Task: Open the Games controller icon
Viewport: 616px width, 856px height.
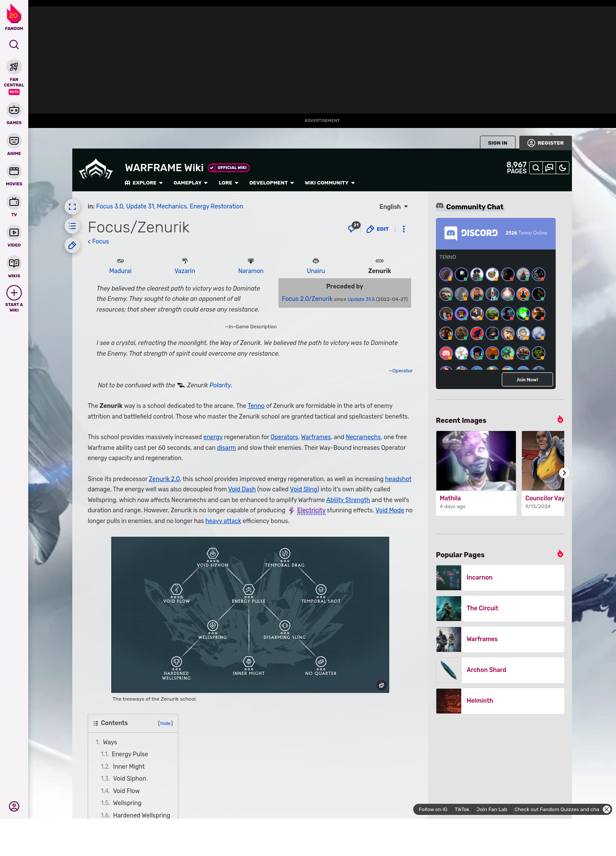Action: pyautogui.click(x=14, y=110)
